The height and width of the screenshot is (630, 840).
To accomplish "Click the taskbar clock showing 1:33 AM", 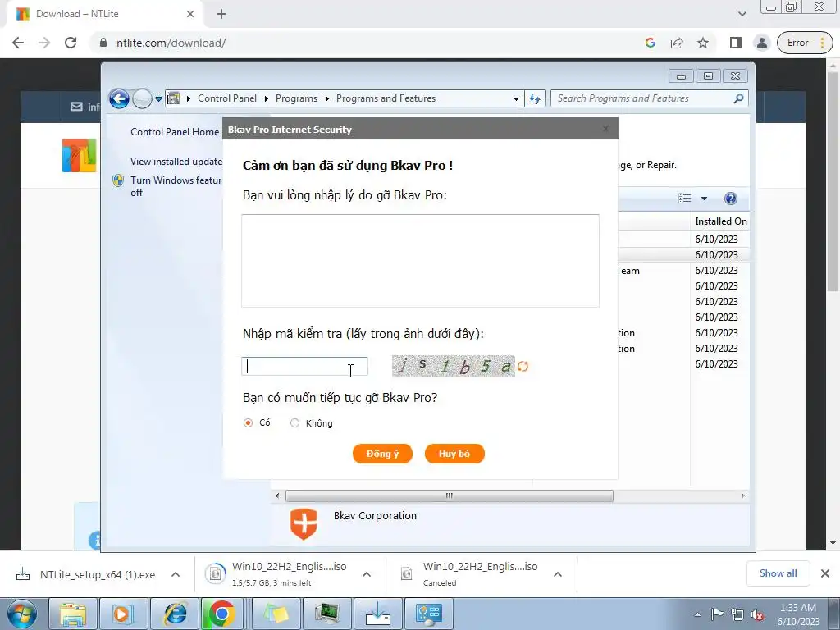I will (x=798, y=614).
